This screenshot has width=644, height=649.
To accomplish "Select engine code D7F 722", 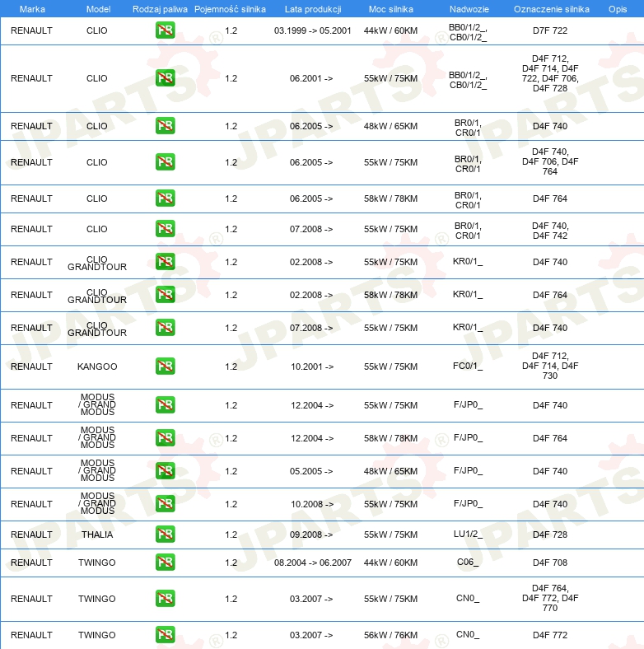I will [549, 30].
